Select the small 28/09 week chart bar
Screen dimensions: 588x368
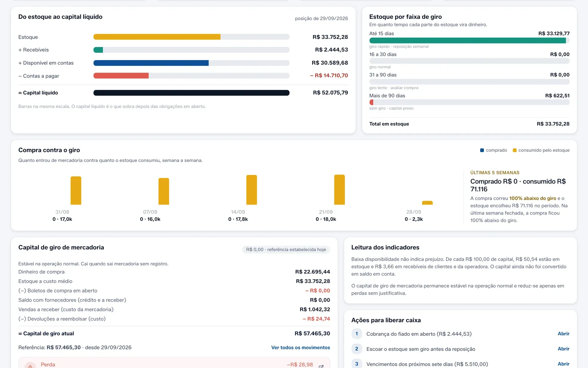pyautogui.click(x=427, y=203)
